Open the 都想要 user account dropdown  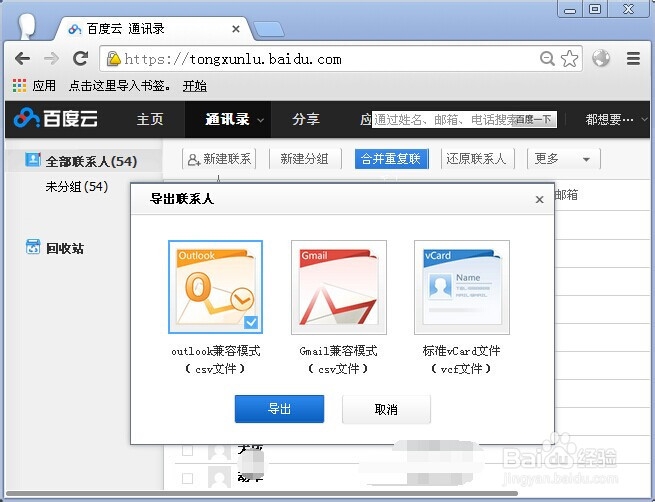tap(615, 119)
